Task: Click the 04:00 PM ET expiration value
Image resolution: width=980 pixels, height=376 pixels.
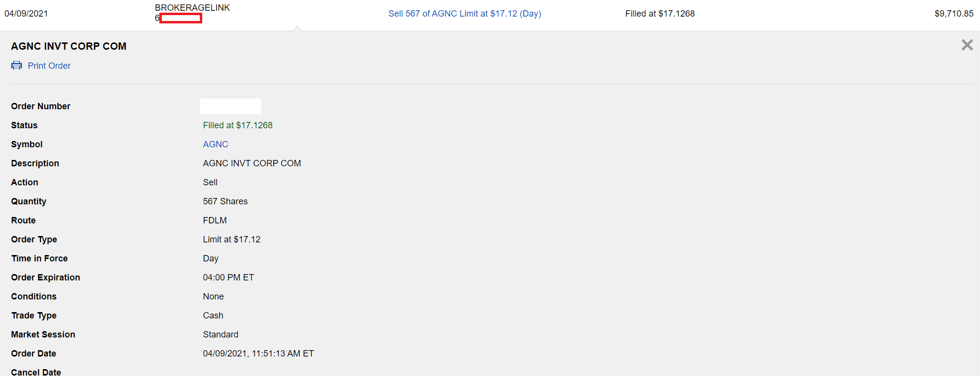Action: pos(228,277)
